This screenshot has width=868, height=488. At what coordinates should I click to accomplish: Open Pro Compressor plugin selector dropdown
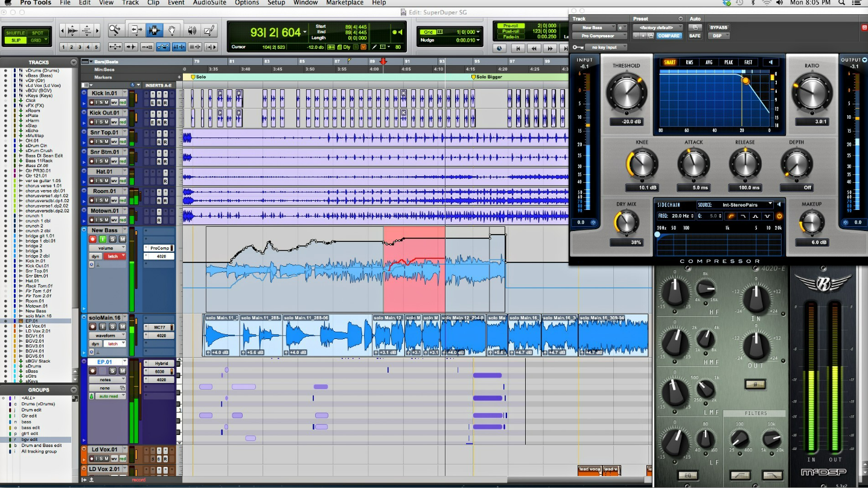599,36
